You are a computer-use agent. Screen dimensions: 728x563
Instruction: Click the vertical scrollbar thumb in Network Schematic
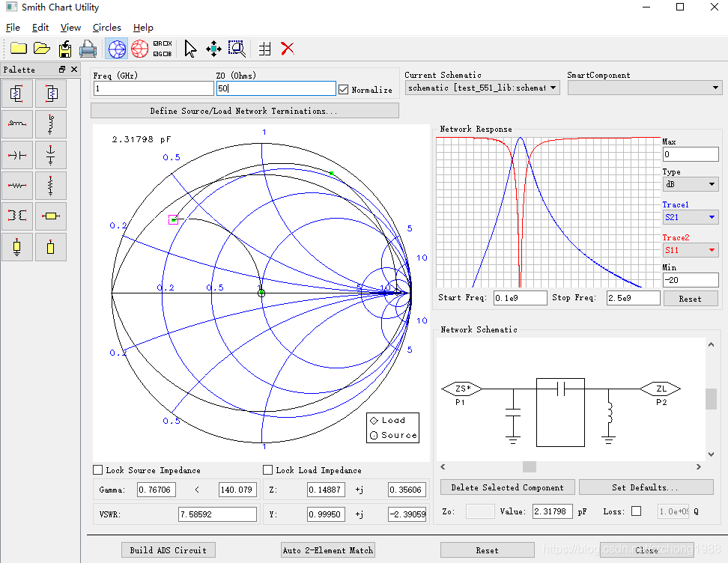point(711,399)
